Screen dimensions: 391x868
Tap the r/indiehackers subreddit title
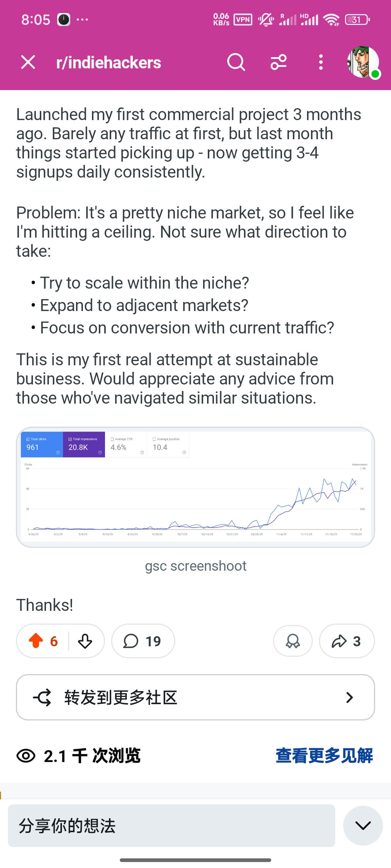pos(109,63)
